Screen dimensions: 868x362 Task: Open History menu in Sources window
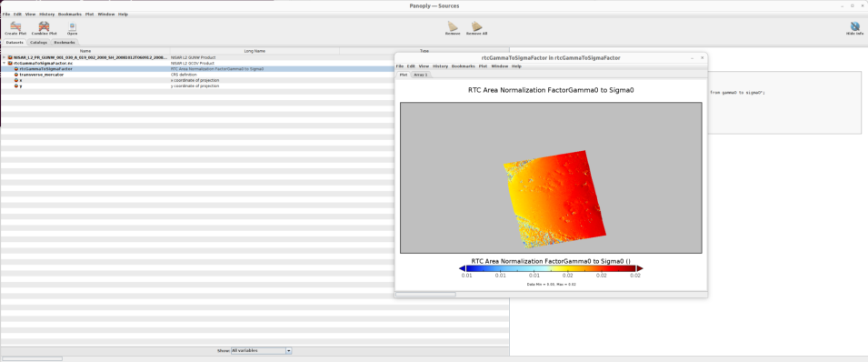pyautogui.click(x=47, y=14)
